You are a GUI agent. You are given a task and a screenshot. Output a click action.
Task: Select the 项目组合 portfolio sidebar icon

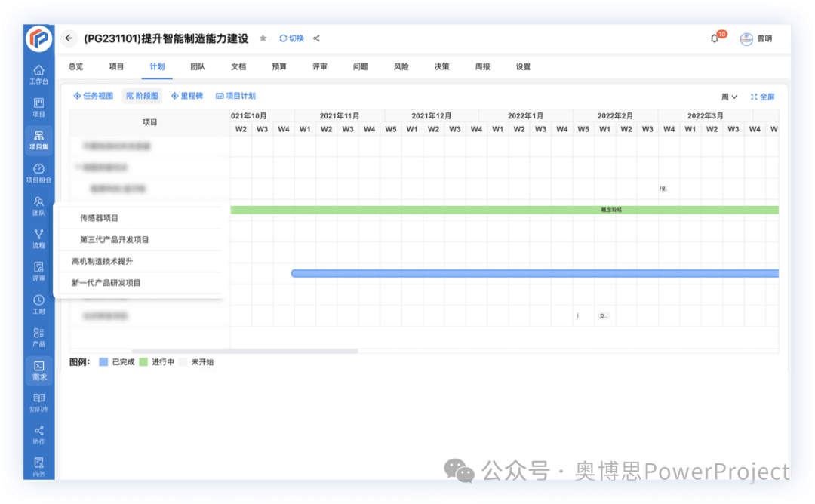coord(38,174)
